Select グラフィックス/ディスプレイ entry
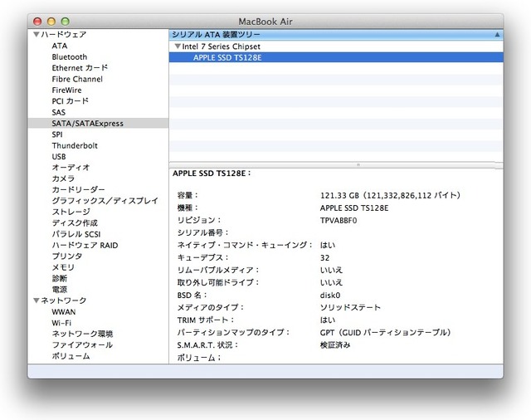This screenshot has width=531, height=420. click(105, 201)
